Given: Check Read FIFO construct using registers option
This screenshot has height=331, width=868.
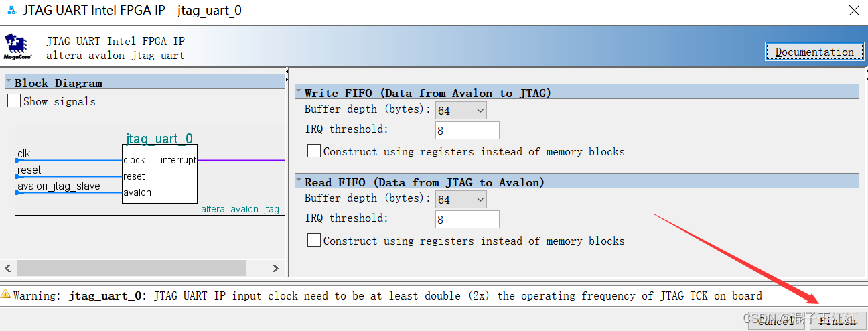Looking at the screenshot, I should [x=314, y=240].
